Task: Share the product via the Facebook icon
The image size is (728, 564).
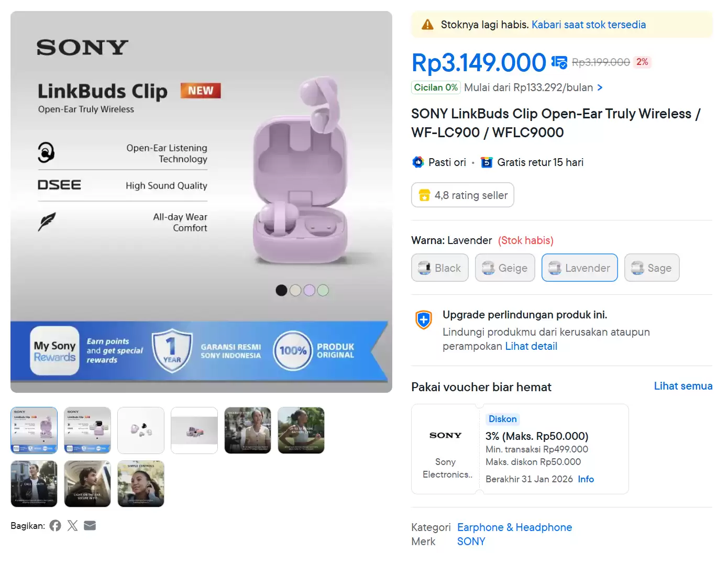Action: pyautogui.click(x=55, y=525)
